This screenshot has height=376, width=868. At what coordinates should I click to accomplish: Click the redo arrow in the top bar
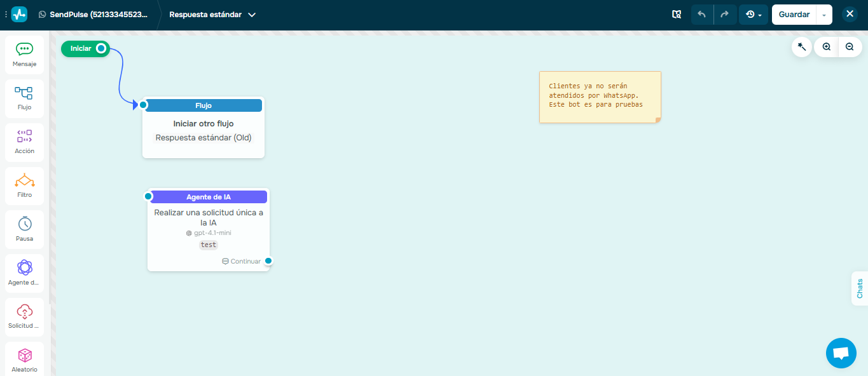click(725, 14)
